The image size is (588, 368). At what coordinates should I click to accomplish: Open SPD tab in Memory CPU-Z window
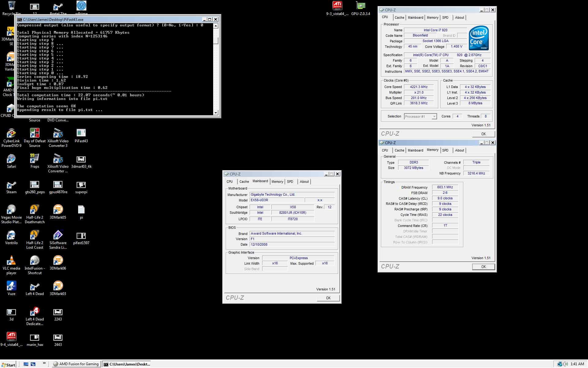point(445,150)
